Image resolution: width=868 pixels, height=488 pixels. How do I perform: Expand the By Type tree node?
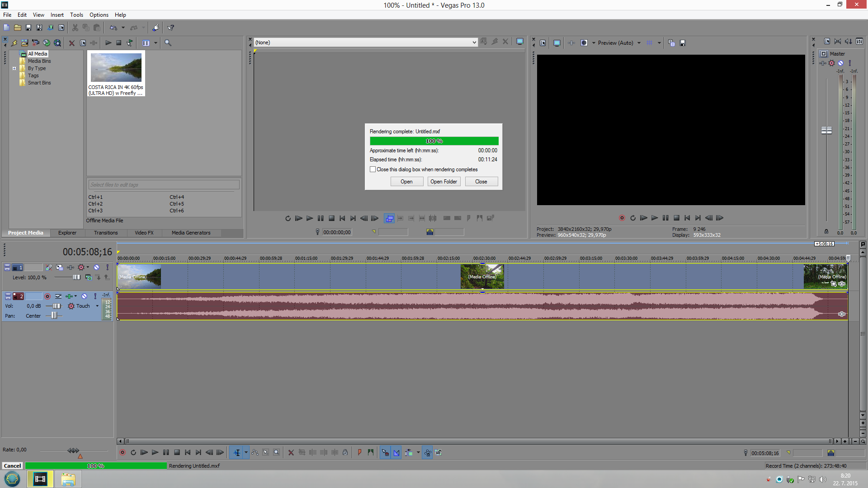point(14,69)
